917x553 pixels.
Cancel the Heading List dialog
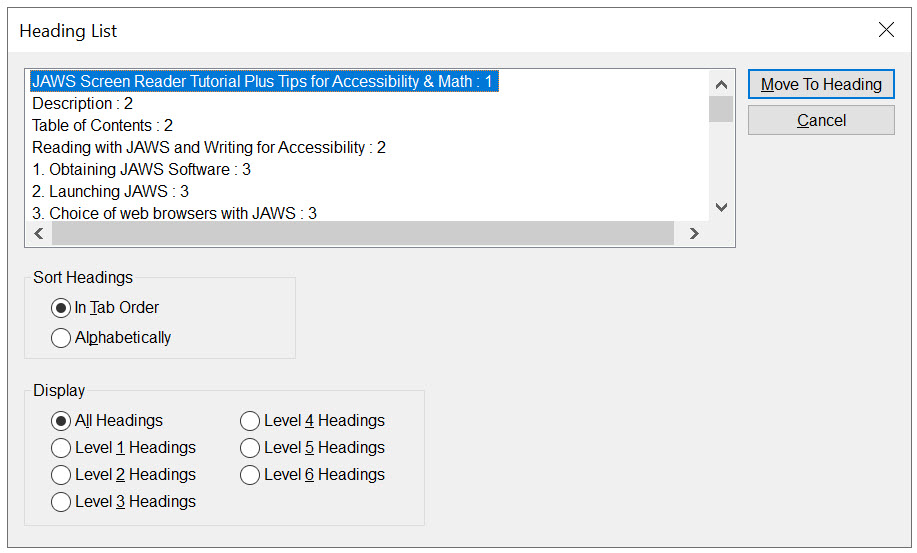(x=821, y=120)
